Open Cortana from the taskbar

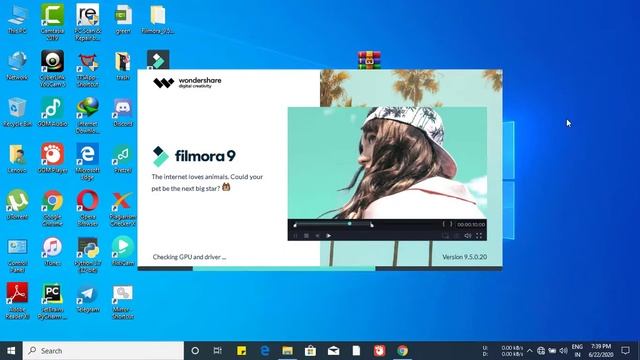195,351
